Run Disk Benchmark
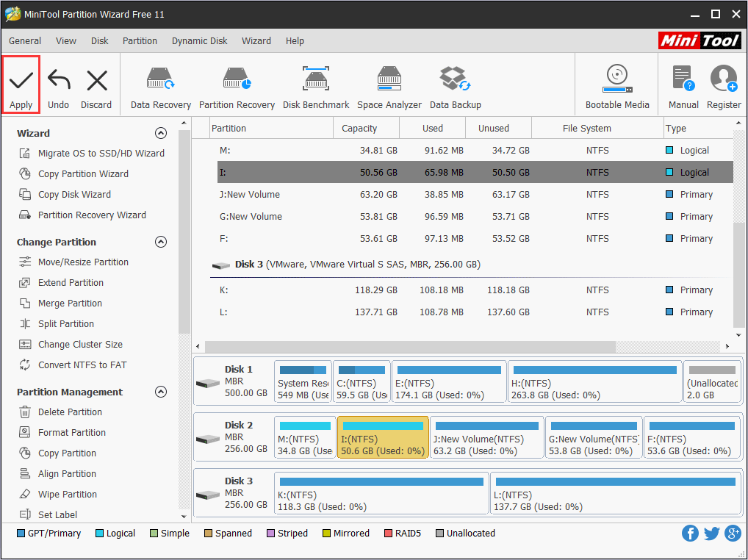 point(316,85)
